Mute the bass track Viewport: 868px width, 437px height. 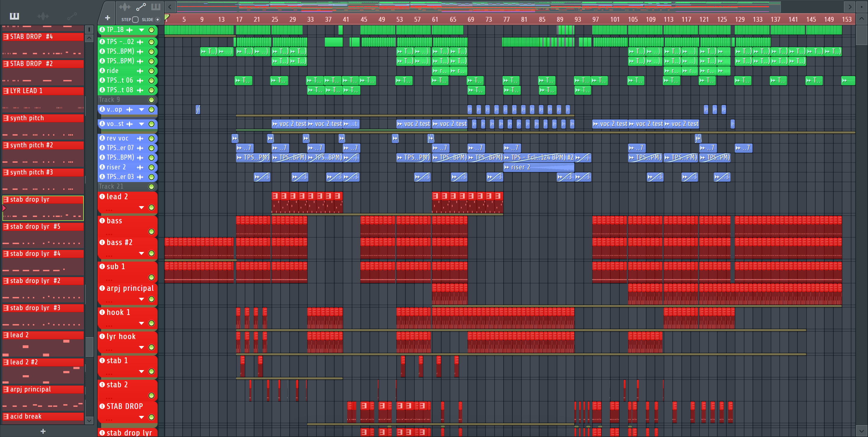pos(152,232)
